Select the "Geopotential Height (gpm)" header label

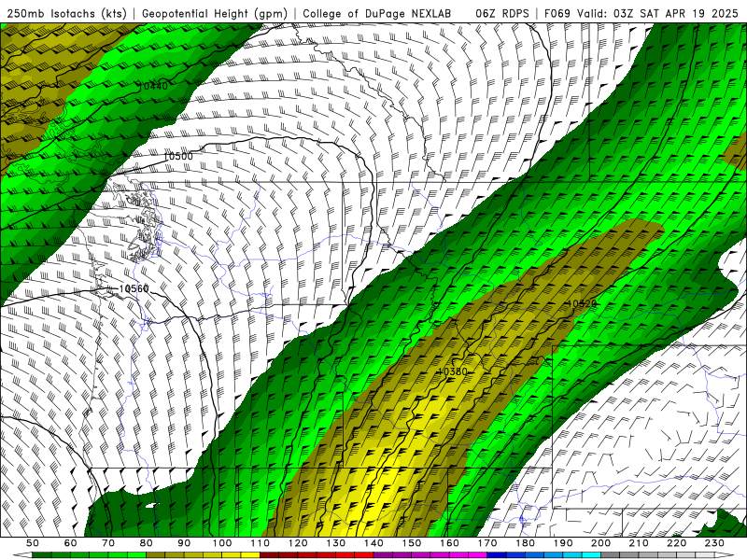[215, 13]
